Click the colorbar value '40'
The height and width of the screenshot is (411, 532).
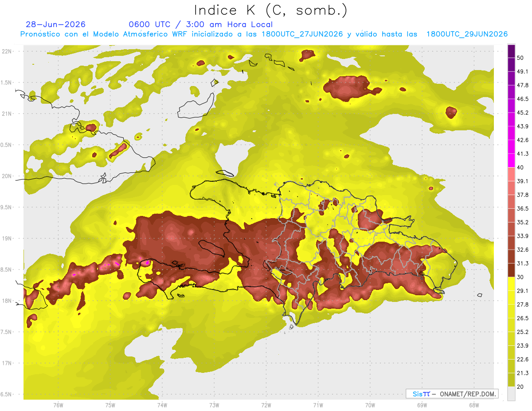(521, 168)
